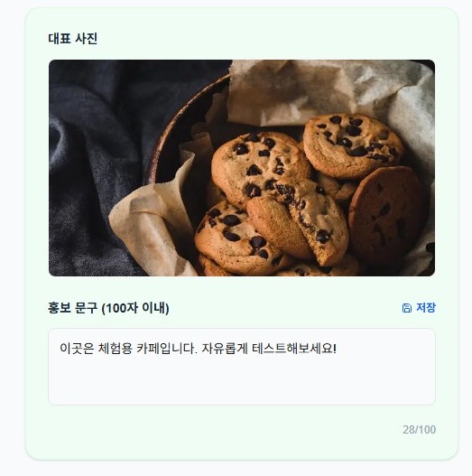472x476 pixels.
Task: Select the cookie representative photo
Action: (242, 168)
